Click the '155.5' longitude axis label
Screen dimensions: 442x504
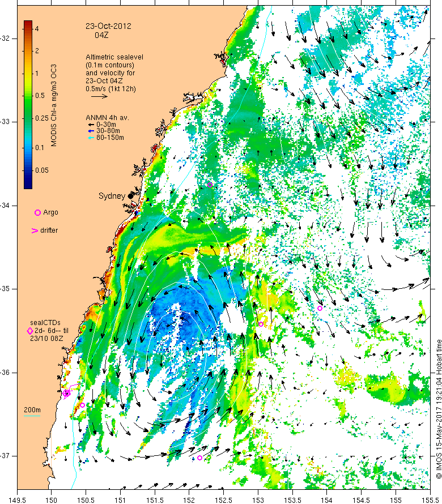click(x=430, y=501)
